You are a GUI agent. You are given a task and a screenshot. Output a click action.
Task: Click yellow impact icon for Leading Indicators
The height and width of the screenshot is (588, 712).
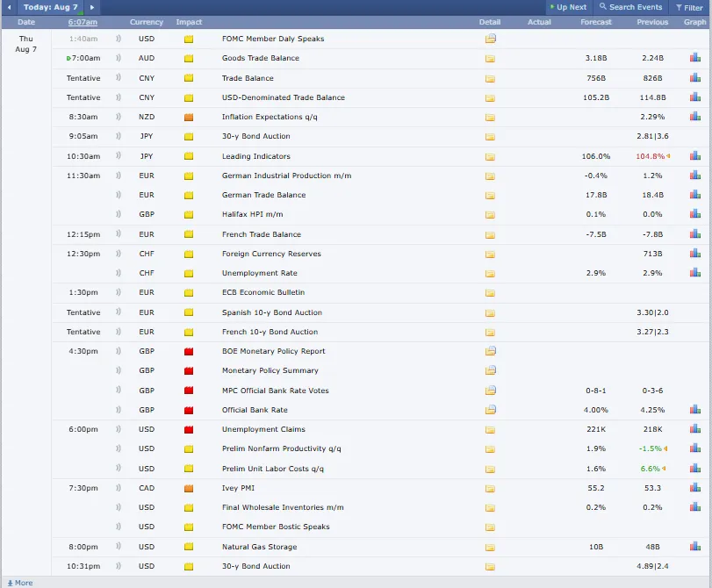pos(189,156)
